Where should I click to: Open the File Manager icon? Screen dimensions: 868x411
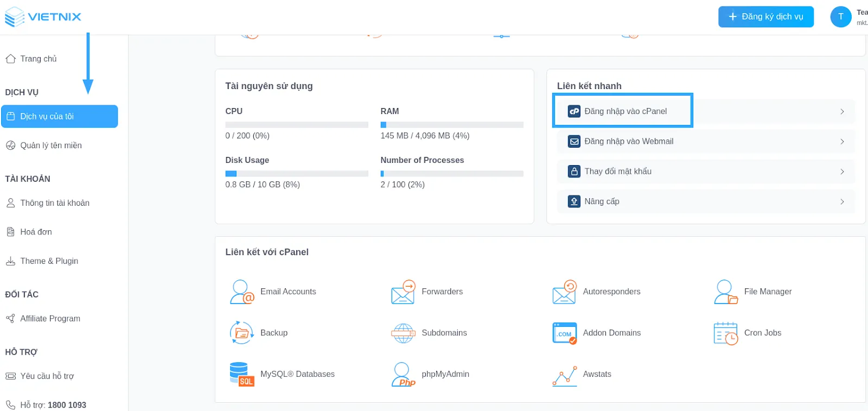click(x=726, y=292)
